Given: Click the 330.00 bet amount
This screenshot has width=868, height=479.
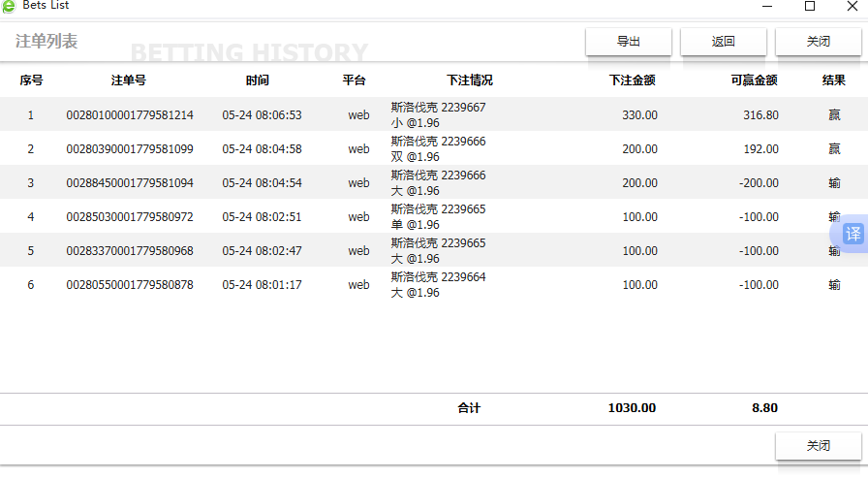Looking at the screenshot, I should click(x=640, y=115).
